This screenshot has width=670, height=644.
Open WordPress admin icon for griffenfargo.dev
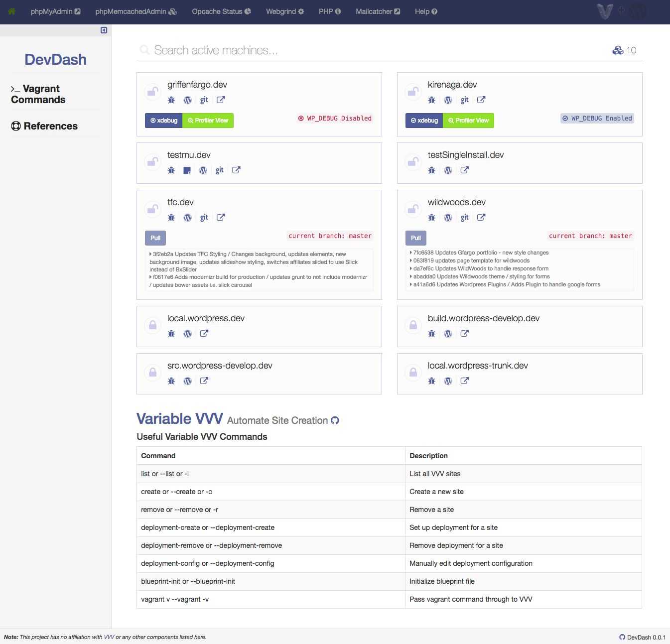[188, 100]
